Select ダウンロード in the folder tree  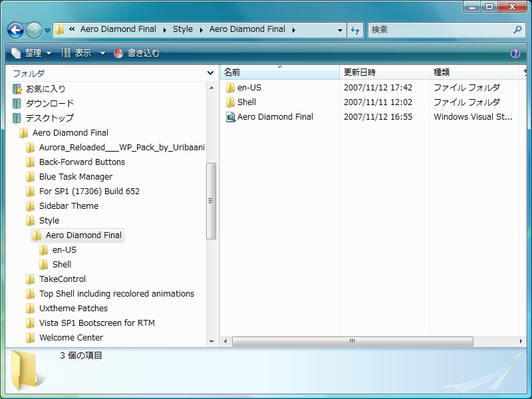tap(43, 104)
